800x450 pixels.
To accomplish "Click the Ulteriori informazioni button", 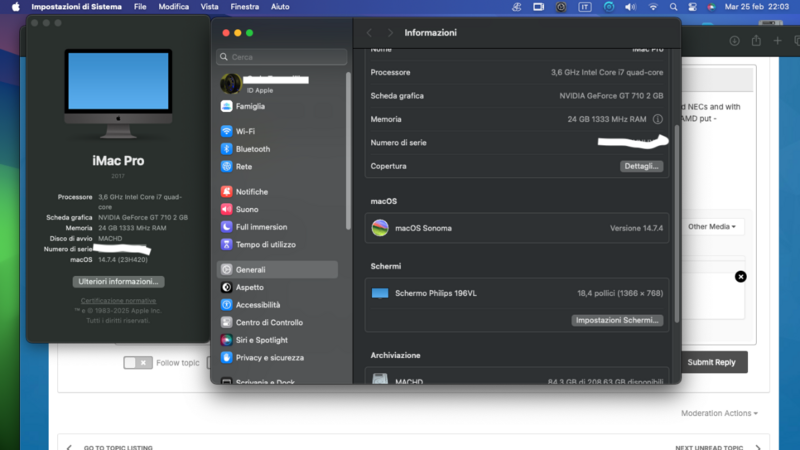I will click(119, 282).
